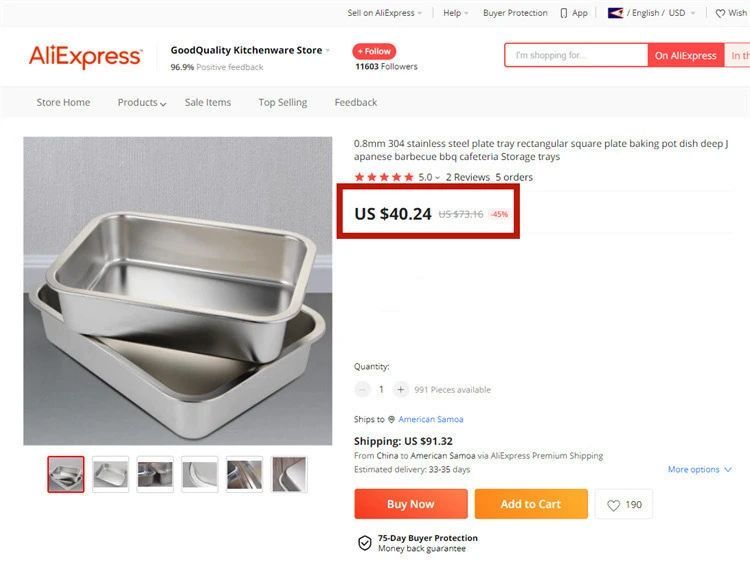
Task: Click the Wish List heart icon
Action: (x=720, y=13)
